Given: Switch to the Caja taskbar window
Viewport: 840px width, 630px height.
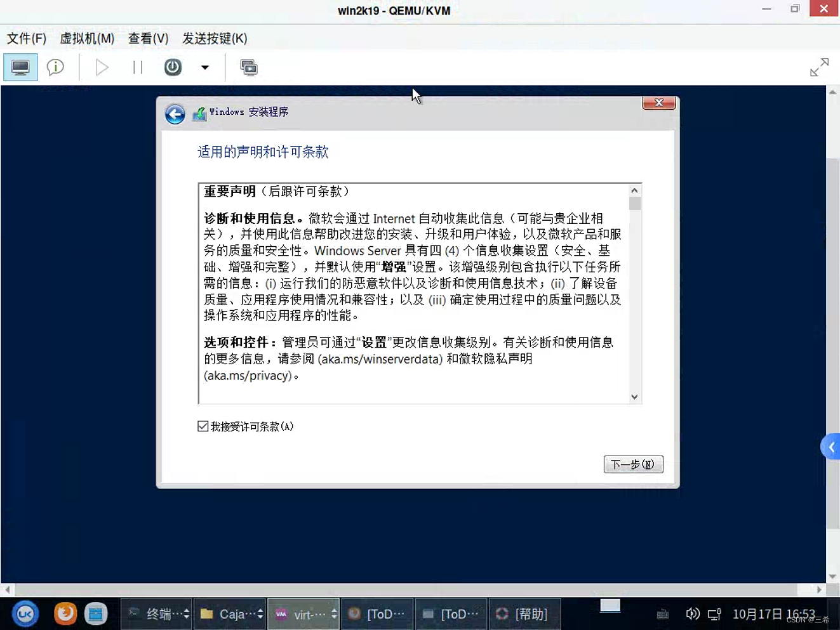Looking at the screenshot, I should tap(230, 614).
